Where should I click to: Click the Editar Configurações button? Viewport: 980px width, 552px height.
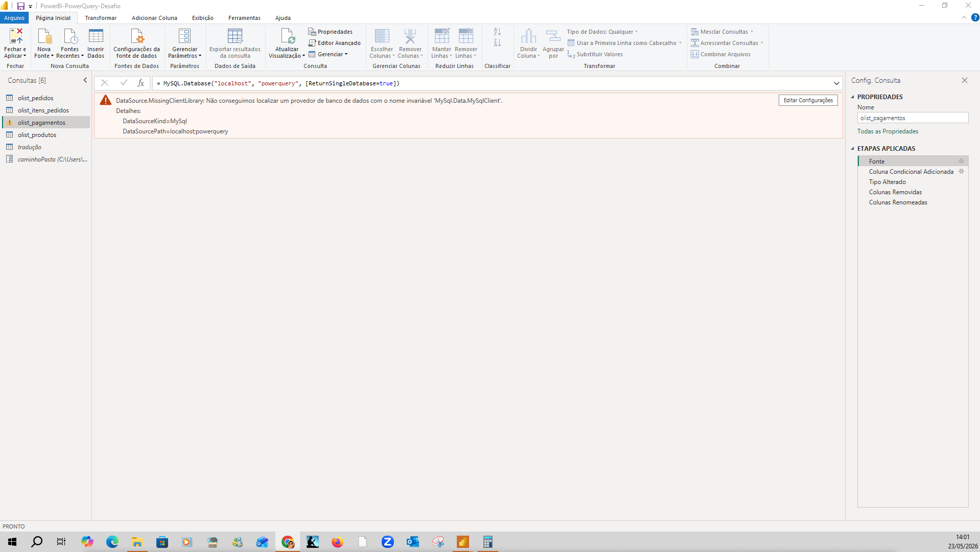point(808,100)
